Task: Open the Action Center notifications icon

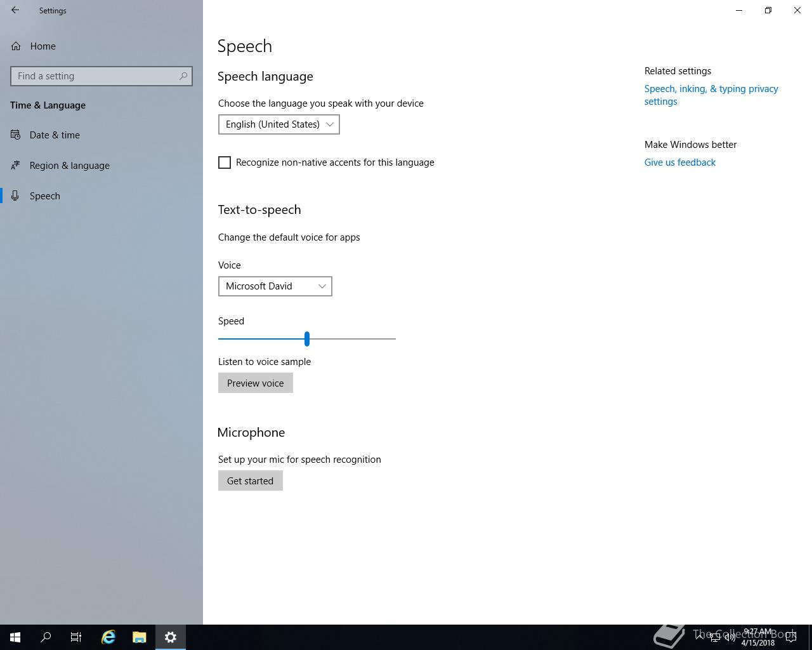Action: click(791, 637)
